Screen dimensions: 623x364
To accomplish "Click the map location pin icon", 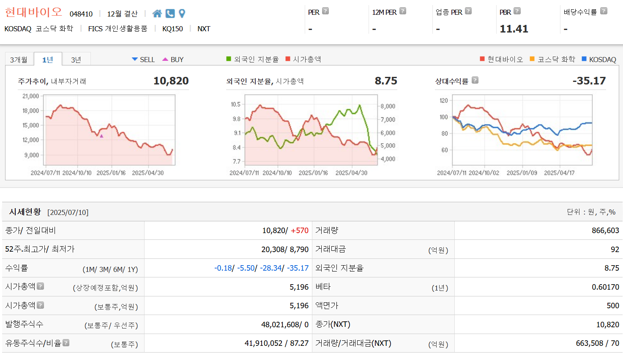I will pos(182,14).
